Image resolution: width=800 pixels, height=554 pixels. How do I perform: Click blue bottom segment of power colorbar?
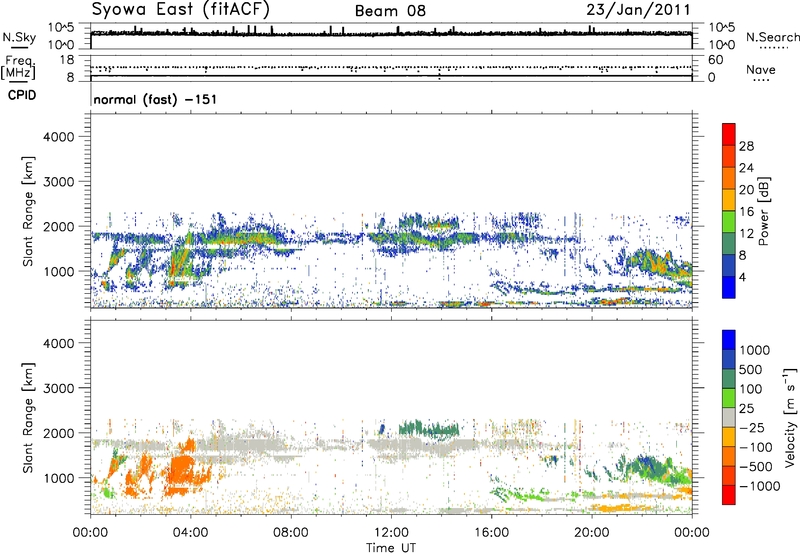coord(729,287)
